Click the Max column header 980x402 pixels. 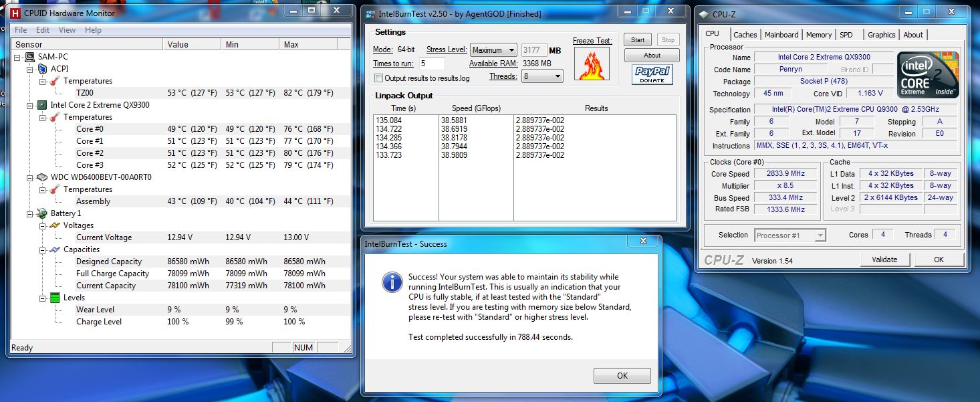[310, 44]
